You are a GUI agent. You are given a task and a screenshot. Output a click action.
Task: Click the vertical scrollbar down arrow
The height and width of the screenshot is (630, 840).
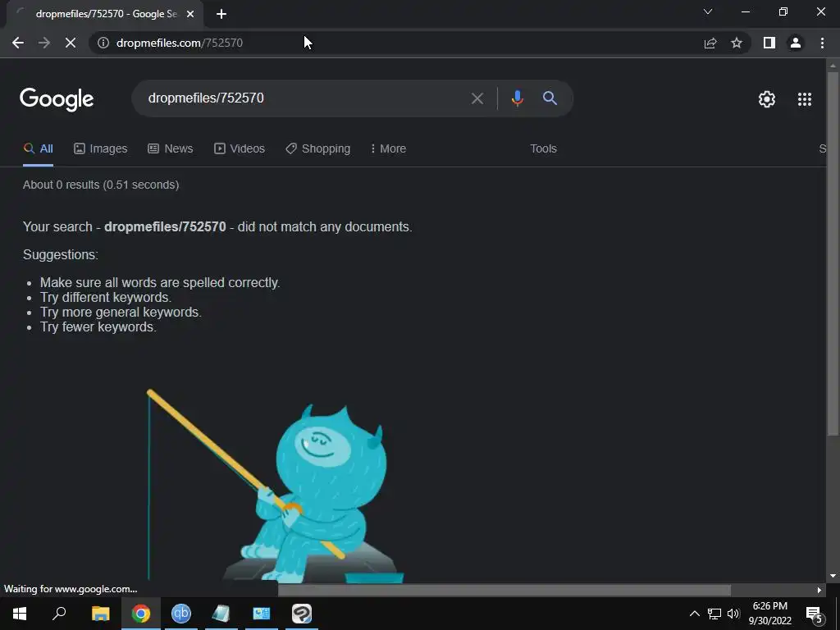pyautogui.click(x=833, y=577)
